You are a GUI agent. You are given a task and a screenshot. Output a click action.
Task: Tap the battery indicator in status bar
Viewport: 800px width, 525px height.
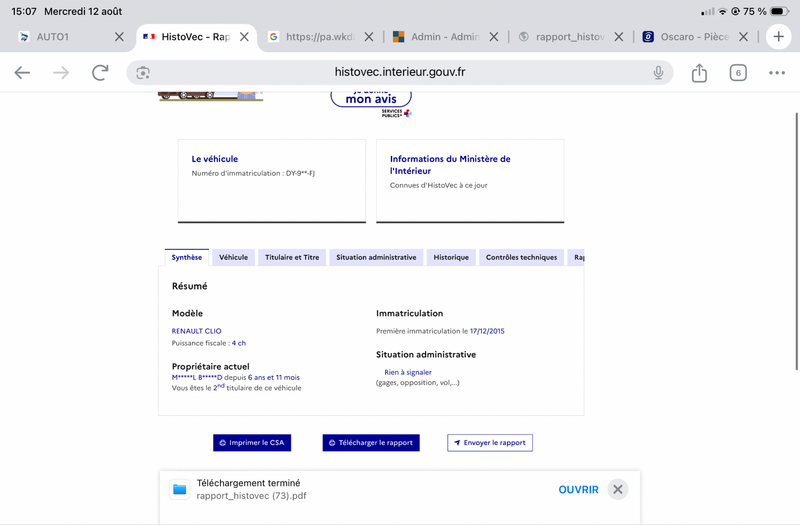coord(780,11)
